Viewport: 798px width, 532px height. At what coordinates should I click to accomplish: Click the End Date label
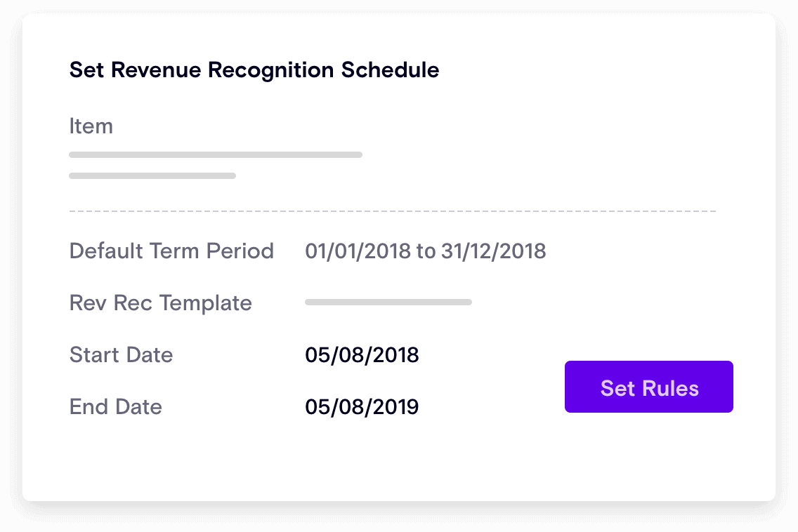coord(115,407)
